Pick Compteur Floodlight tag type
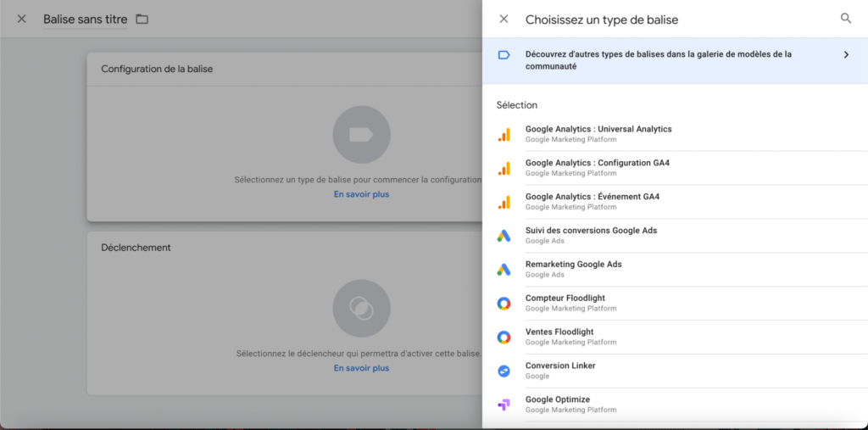 coord(675,303)
